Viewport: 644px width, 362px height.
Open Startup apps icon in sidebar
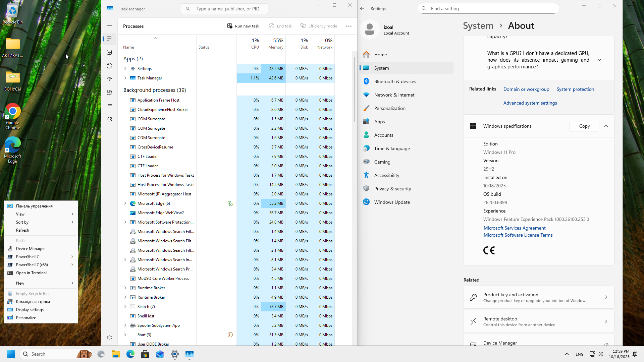tap(109, 79)
